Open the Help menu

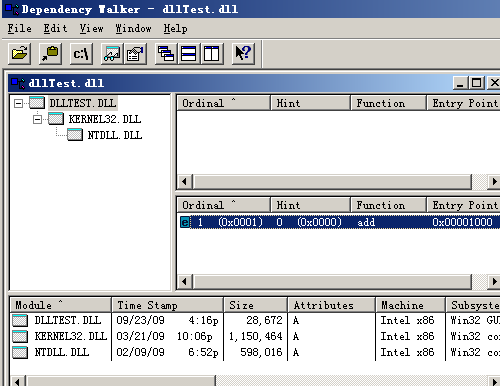point(175,29)
